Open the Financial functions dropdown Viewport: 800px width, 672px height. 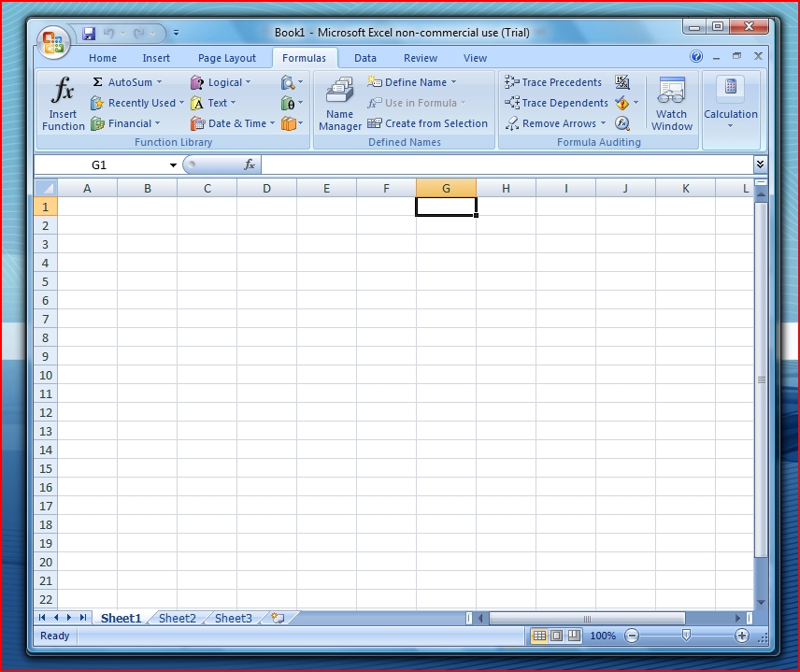[x=157, y=123]
